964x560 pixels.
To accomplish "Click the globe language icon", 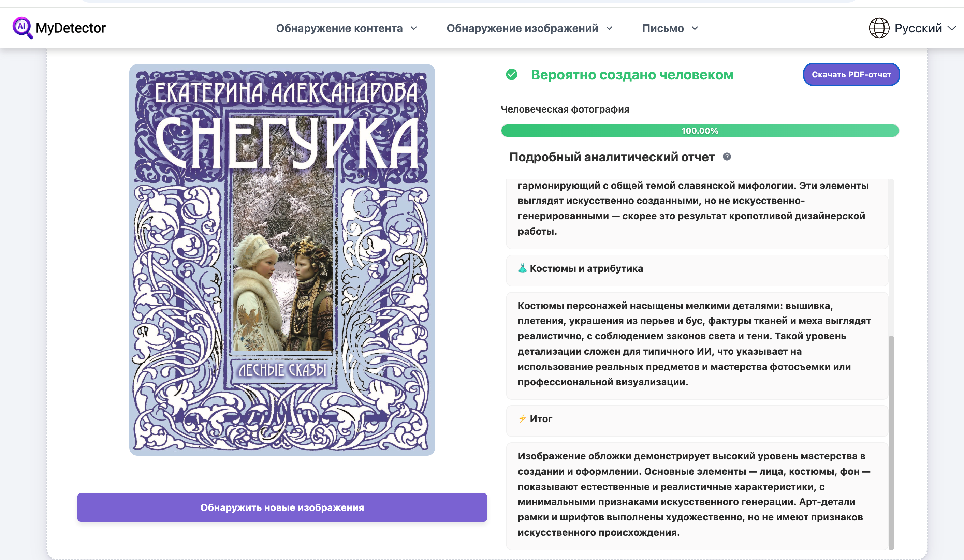I will (879, 28).
